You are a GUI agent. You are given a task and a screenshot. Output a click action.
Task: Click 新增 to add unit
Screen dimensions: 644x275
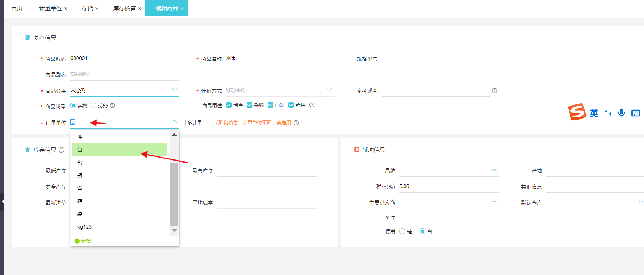(x=83, y=241)
